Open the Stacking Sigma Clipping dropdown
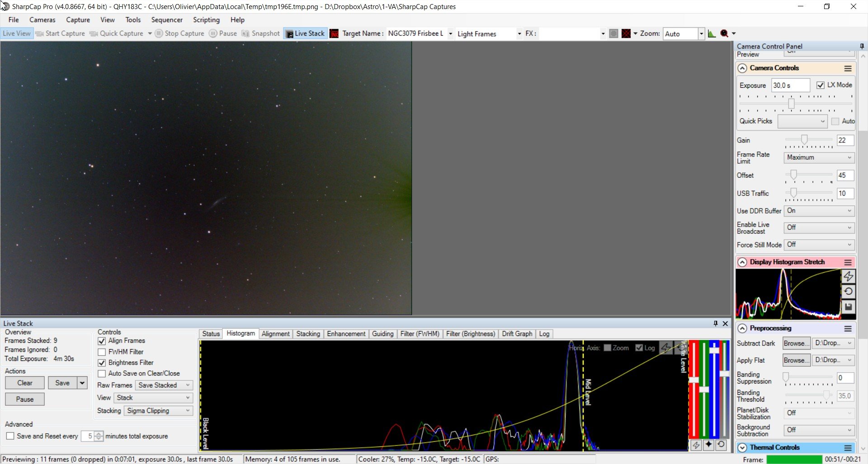This screenshot has height=464, width=868. (x=158, y=411)
